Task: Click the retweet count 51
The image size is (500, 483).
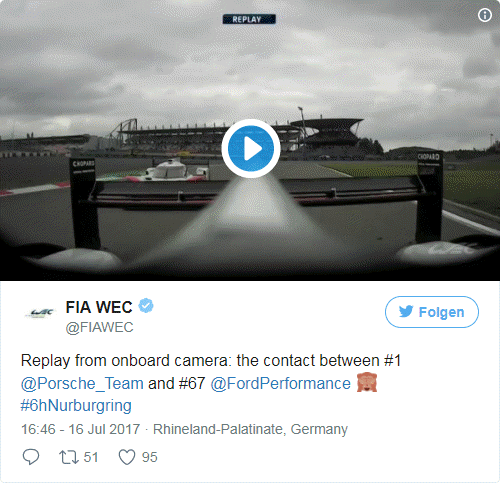Action: point(91,457)
